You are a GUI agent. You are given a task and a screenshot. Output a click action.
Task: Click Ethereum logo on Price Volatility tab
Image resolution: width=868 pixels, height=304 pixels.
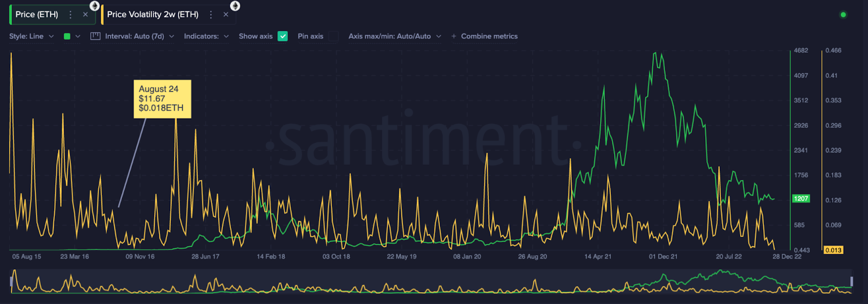click(x=235, y=6)
